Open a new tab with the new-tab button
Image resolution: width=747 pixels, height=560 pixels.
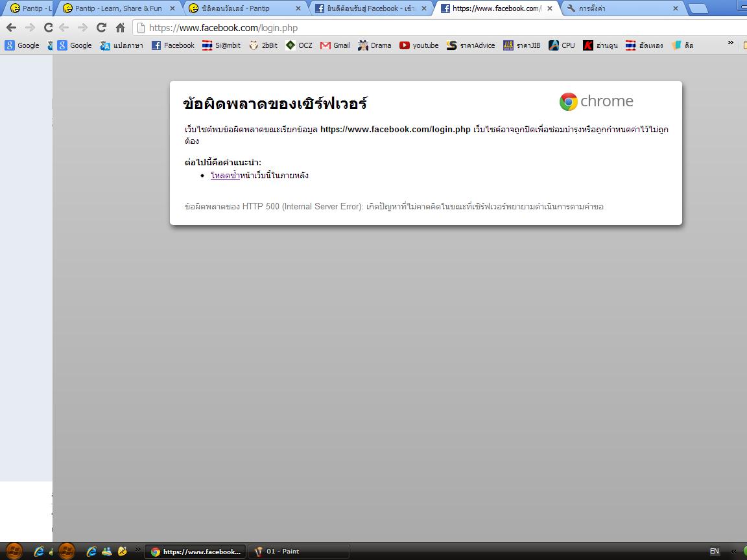pos(698,8)
